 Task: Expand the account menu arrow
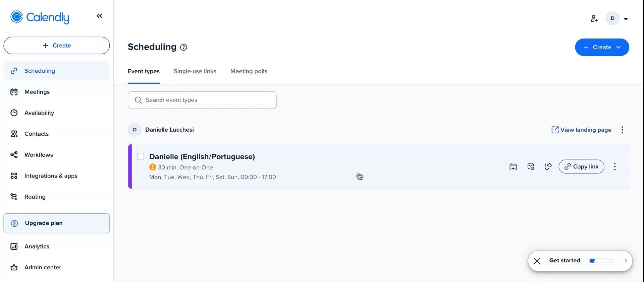click(x=626, y=19)
